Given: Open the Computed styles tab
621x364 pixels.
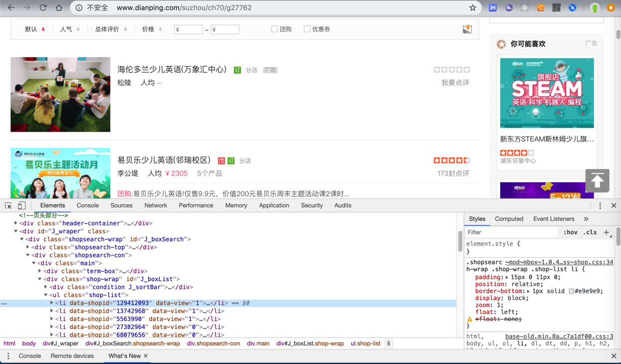Looking at the screenshot, I should click(x=509, y=219).
